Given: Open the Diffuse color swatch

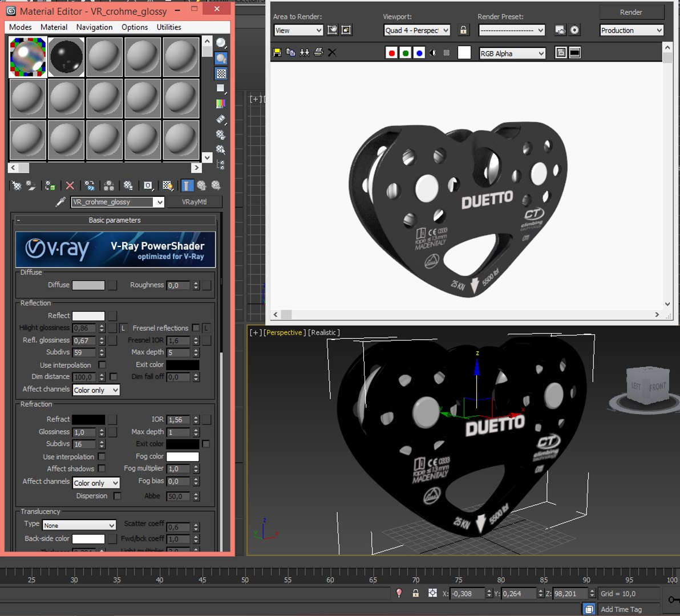Looking at the screenshot, I should click(88, 285).
